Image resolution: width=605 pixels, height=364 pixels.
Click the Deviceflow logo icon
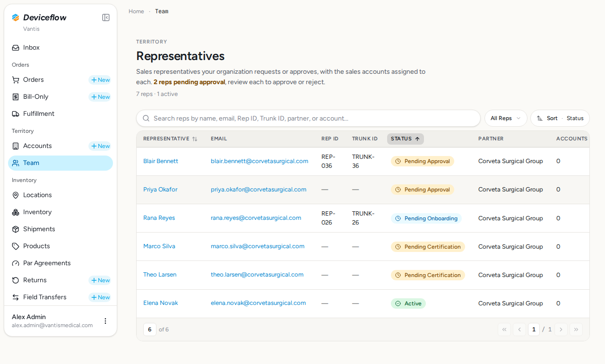(16, 17)
